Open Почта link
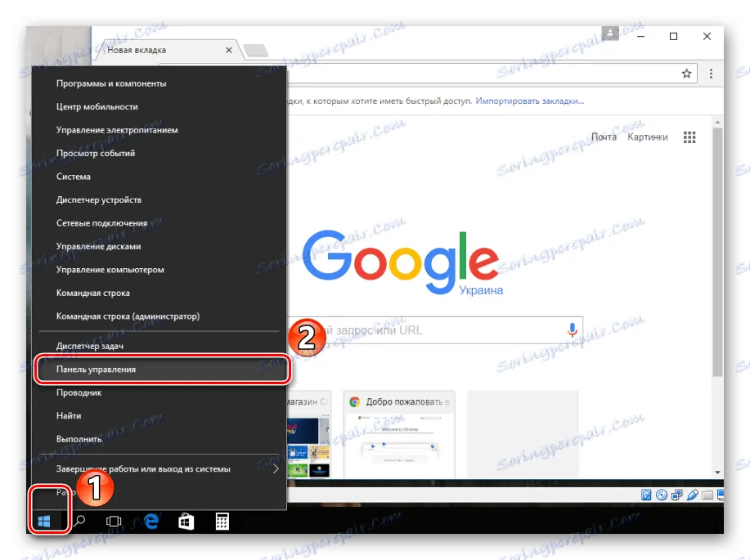The image size is (750, 560). [604, 137]
